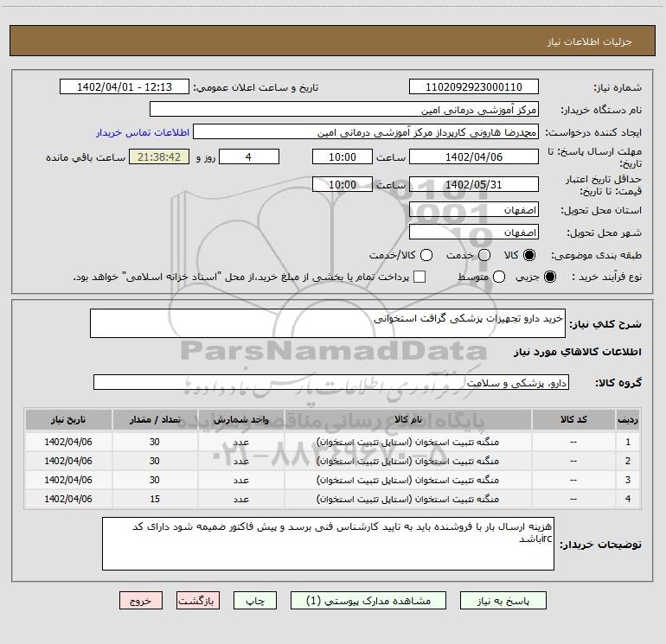Click unit عدد in row 3
The height and width of the screenshot is (644, 666).
(x=240, y=480)
